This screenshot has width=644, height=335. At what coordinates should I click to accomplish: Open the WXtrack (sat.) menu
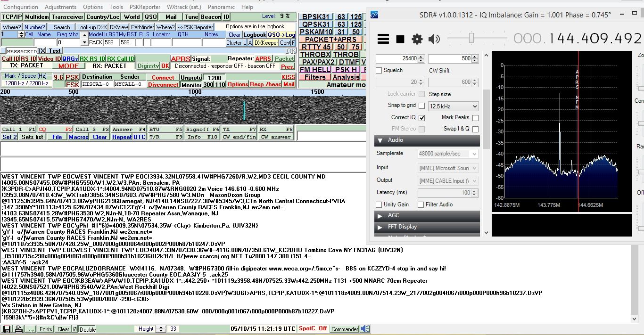185,7
